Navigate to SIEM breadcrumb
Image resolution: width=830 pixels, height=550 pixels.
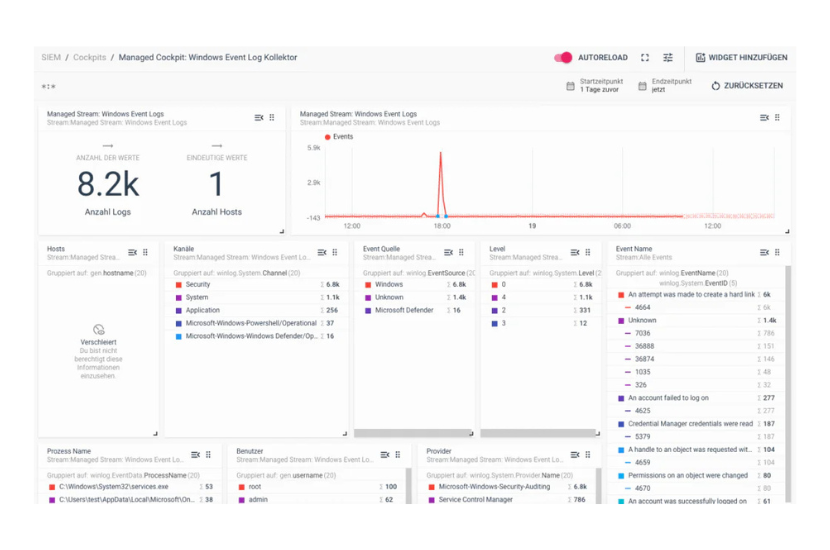pyautogui.click(x=51, y=58)
